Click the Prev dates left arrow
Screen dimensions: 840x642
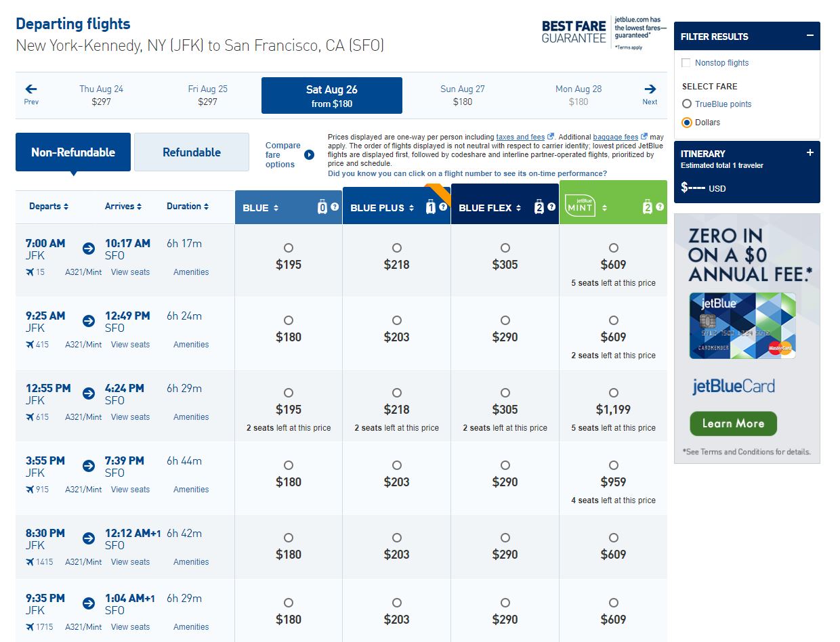tap(31, 89)
